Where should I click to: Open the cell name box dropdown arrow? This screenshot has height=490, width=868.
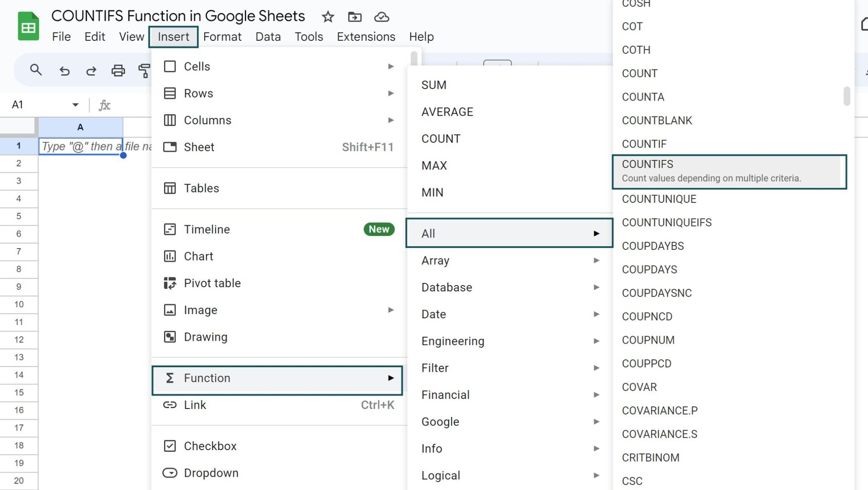[75, 104]
